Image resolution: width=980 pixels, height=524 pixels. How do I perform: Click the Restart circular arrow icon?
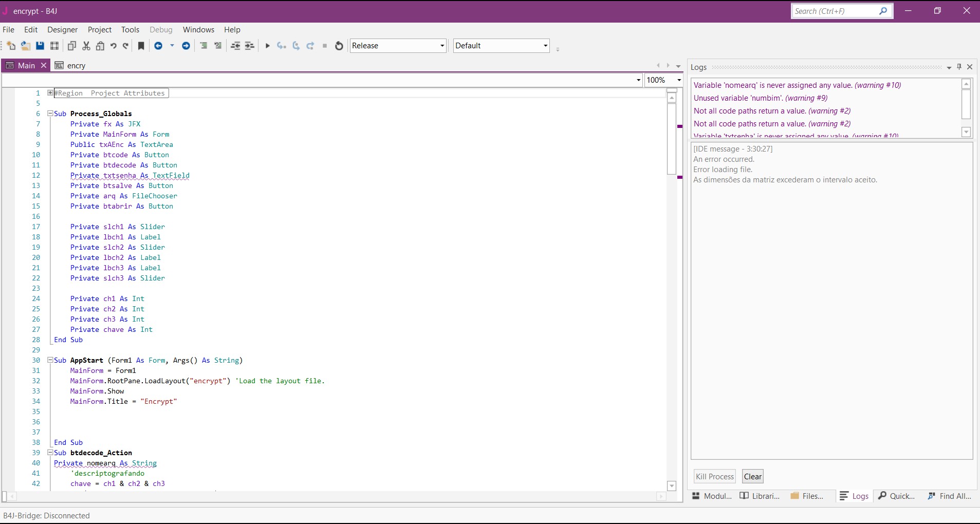coord(339,46)
